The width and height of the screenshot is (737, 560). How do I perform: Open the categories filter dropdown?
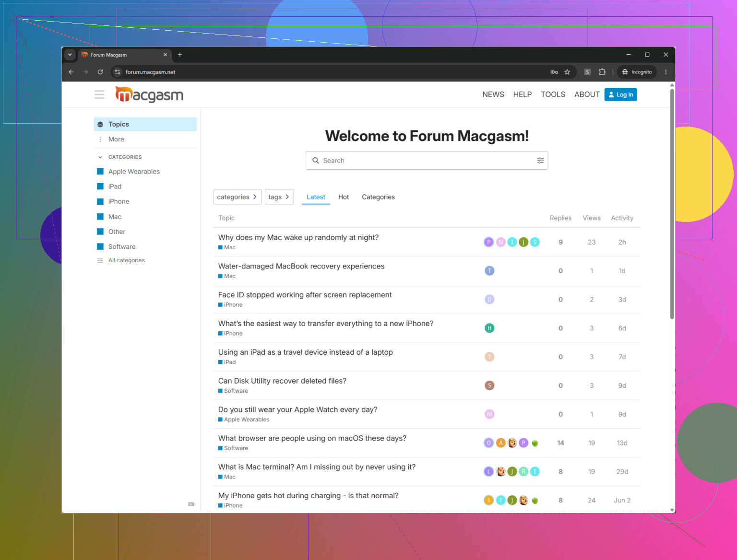pos(237,197)
